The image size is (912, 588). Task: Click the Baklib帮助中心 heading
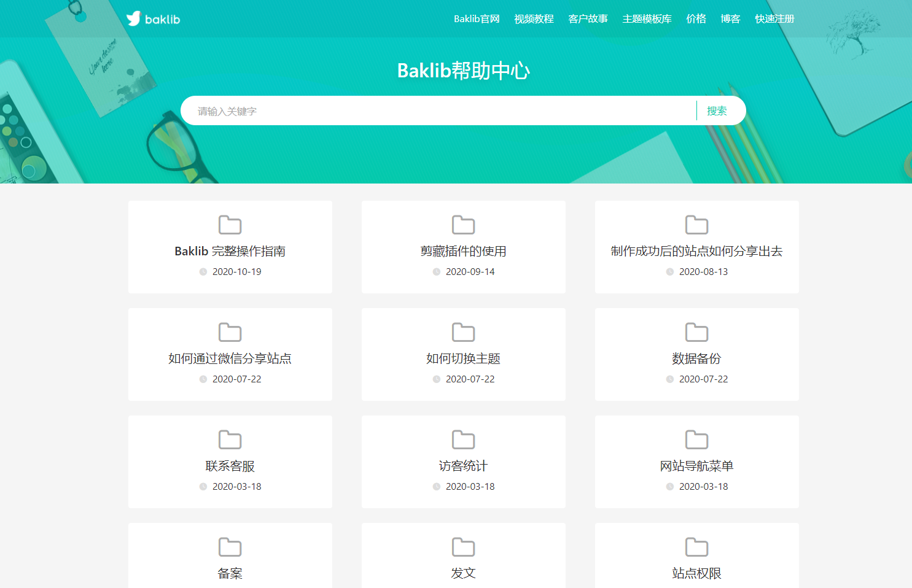(x=464, y=71)
